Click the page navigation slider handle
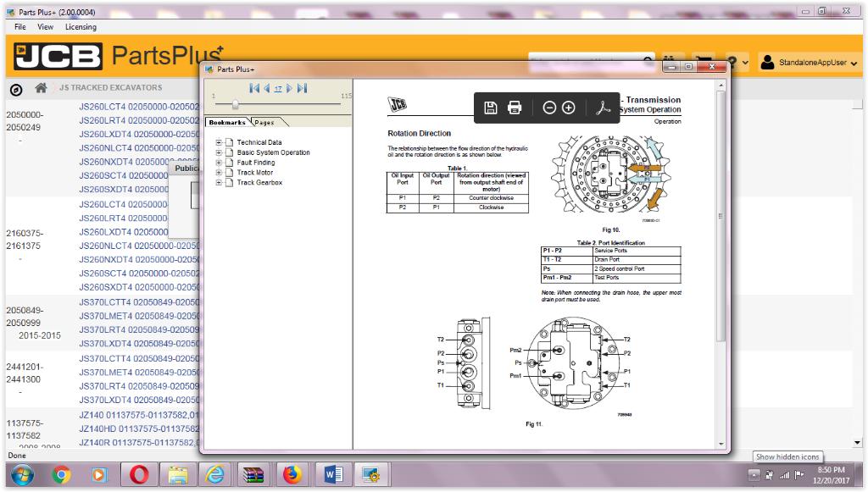 (x=236, y=104)
